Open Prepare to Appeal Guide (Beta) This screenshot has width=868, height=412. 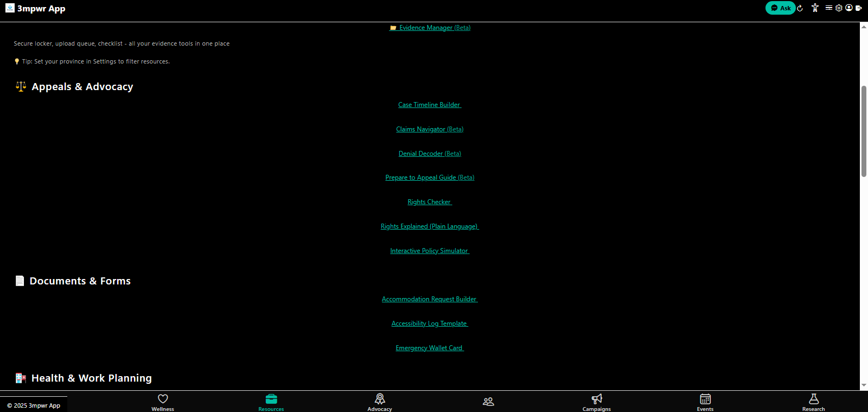click(430, 178)
